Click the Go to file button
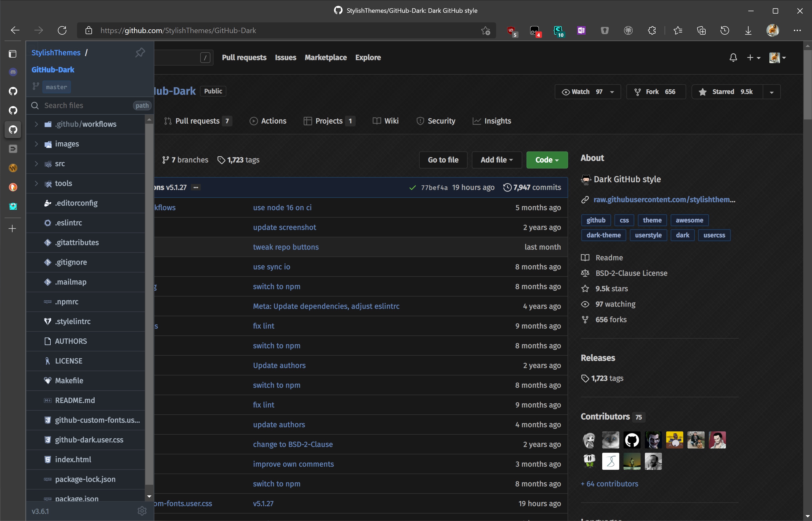Screen dimensions: 812x521 click(443, 160)
